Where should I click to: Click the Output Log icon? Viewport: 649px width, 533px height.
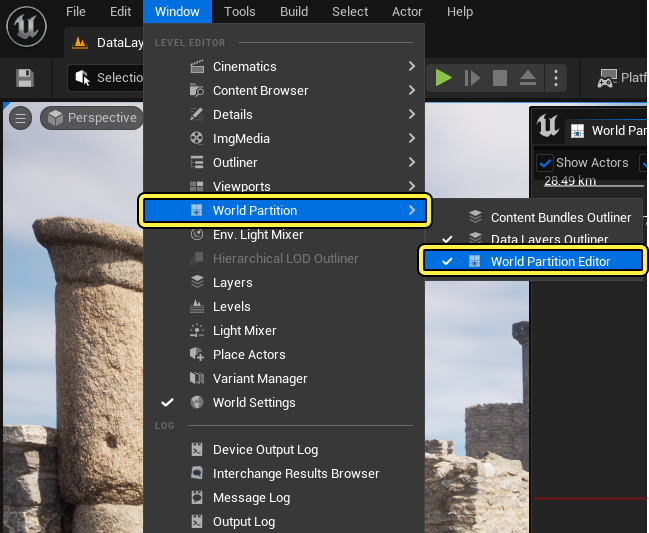click(x=197, y=521)
